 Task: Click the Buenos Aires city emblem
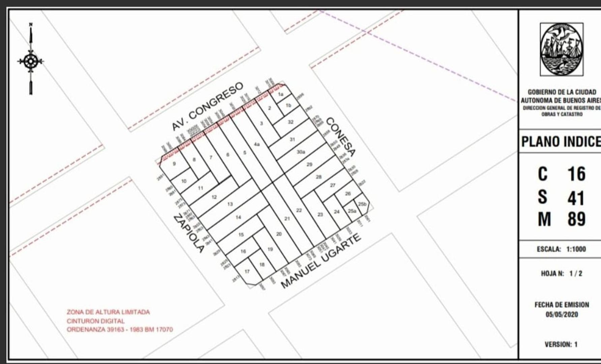coord(561,49)
